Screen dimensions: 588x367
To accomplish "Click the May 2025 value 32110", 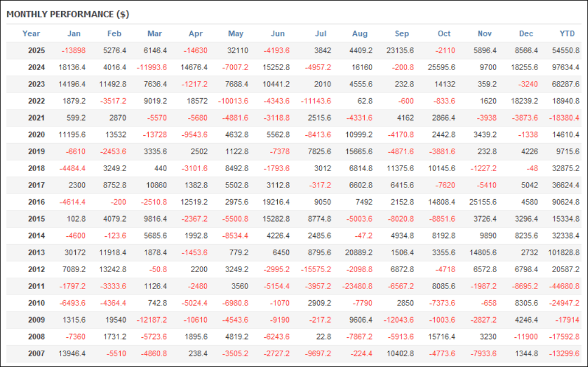I will click(237, 51).
